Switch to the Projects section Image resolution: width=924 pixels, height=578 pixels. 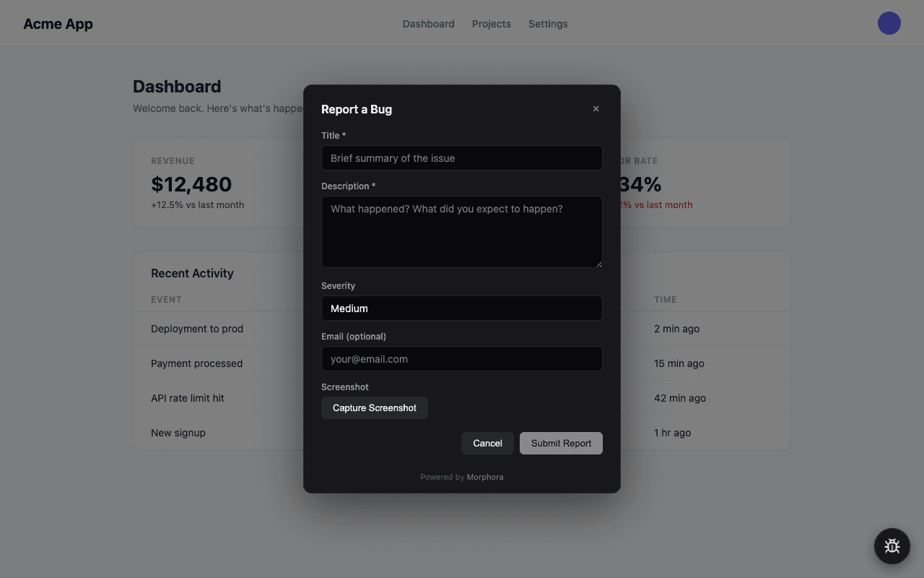(x=491, y=23)
